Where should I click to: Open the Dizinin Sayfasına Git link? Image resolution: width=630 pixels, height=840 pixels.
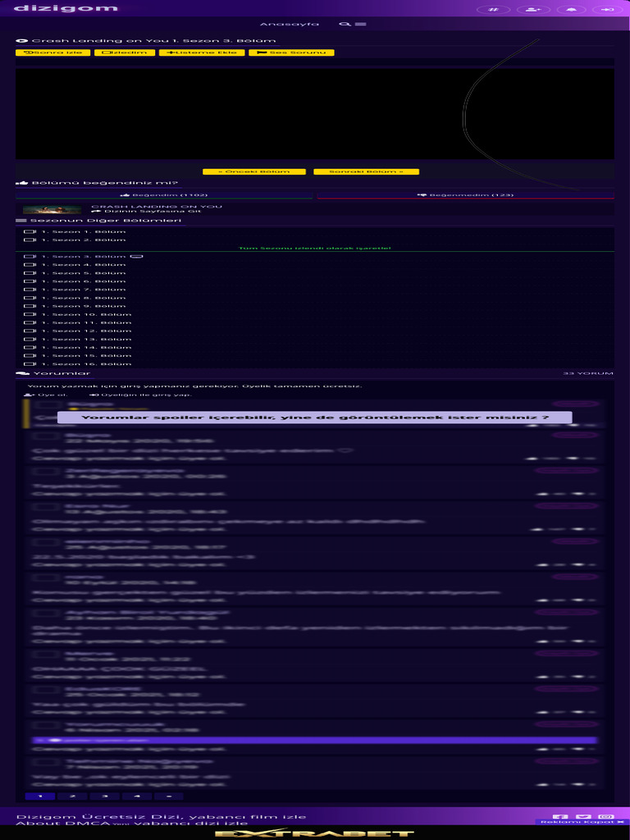click(x=146, y=211)
